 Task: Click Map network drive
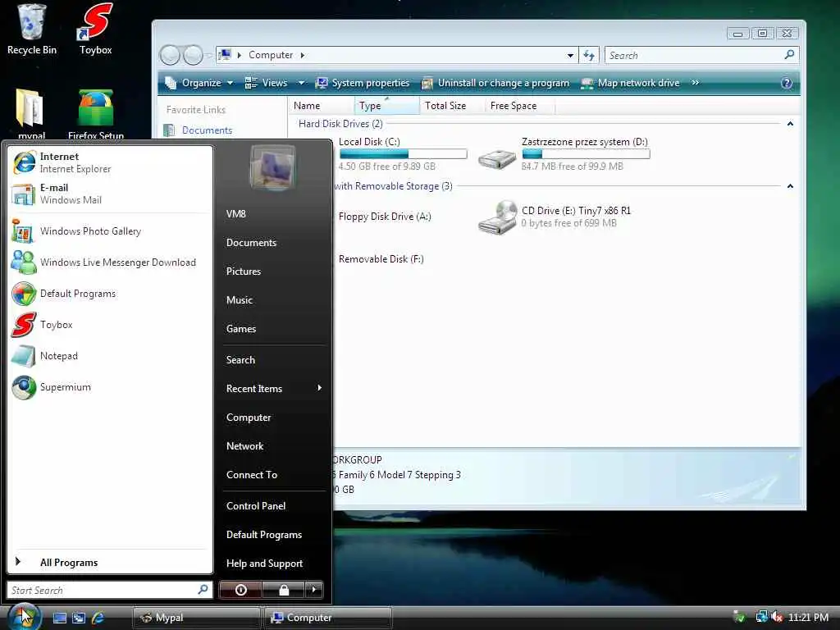click(x=631, y=83)
